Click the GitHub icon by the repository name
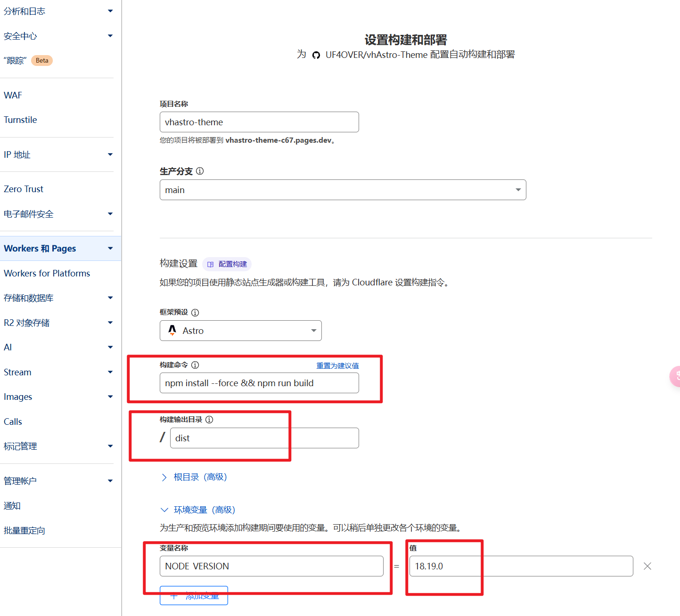This screenshot has width=680, height=616. tap(316, 55)
